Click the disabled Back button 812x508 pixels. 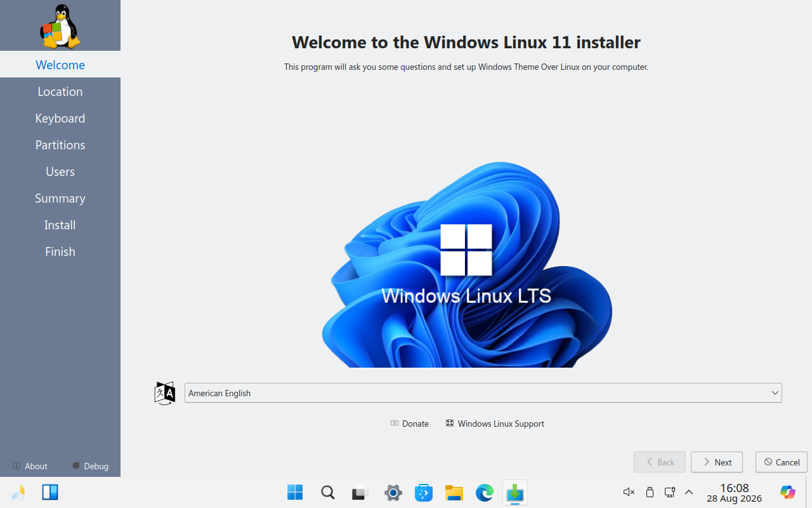click(x=660, y=462)
